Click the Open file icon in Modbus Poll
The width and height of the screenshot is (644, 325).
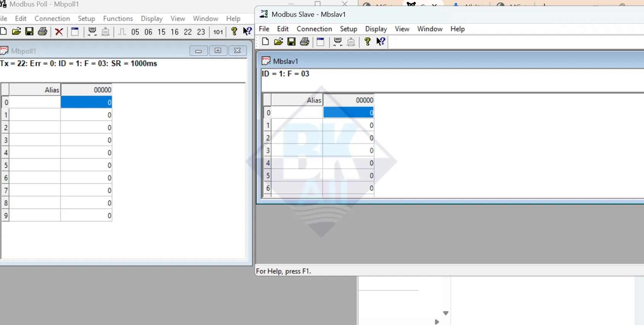[x=16, y=32]
